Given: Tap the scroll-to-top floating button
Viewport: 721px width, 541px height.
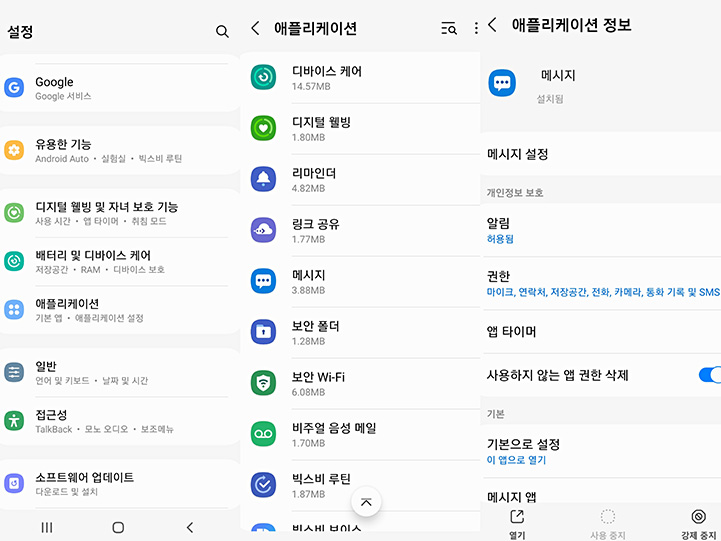Looking at the screenshot, I should [366, 501].
